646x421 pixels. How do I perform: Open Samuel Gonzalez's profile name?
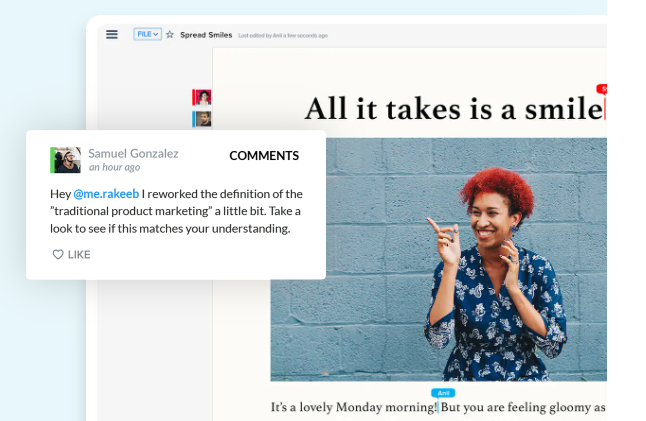coord(133,154)
